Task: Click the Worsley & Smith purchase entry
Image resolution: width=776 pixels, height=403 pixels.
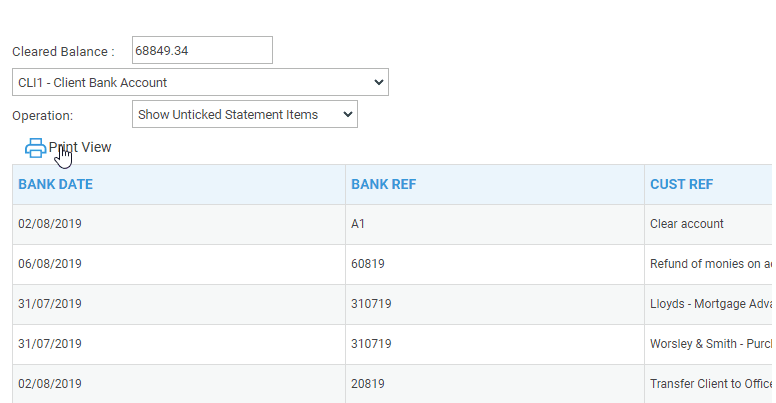Action: [710, 344]
